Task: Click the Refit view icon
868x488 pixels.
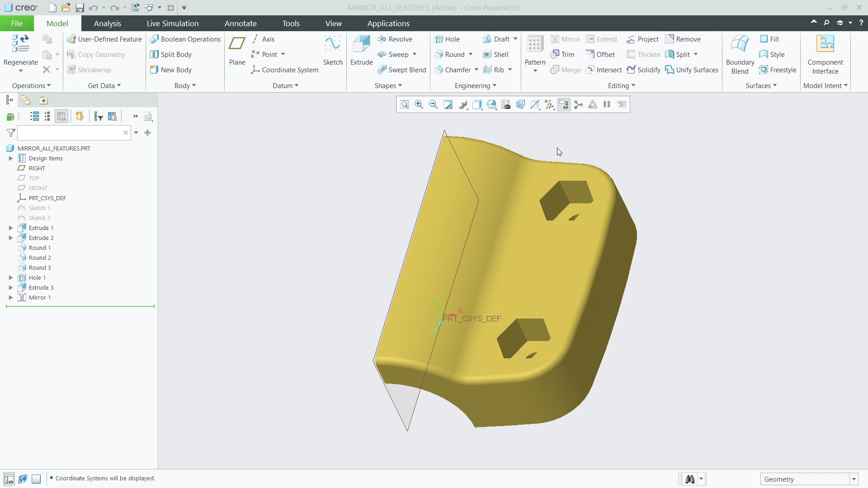Action: pyautogui.click(x=405, y=105)
